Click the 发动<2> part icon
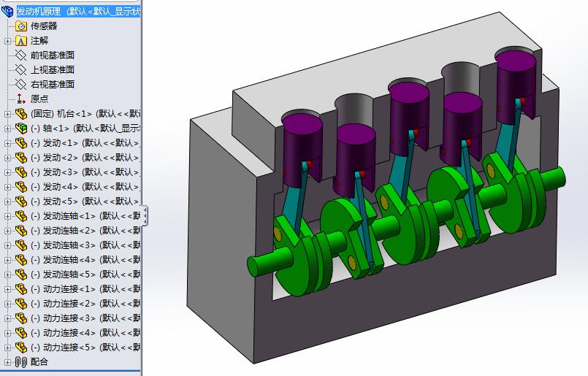 pyautogui.click(x=21, y=158)
